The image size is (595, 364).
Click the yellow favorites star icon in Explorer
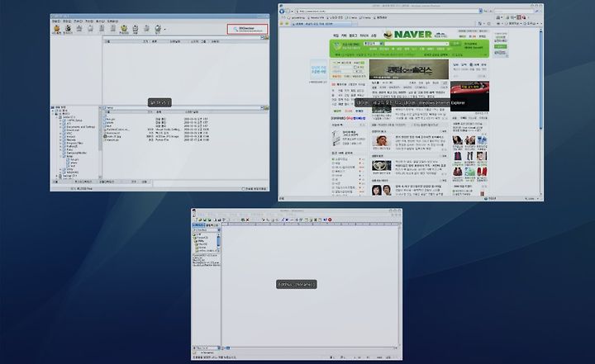coord(282,23)
